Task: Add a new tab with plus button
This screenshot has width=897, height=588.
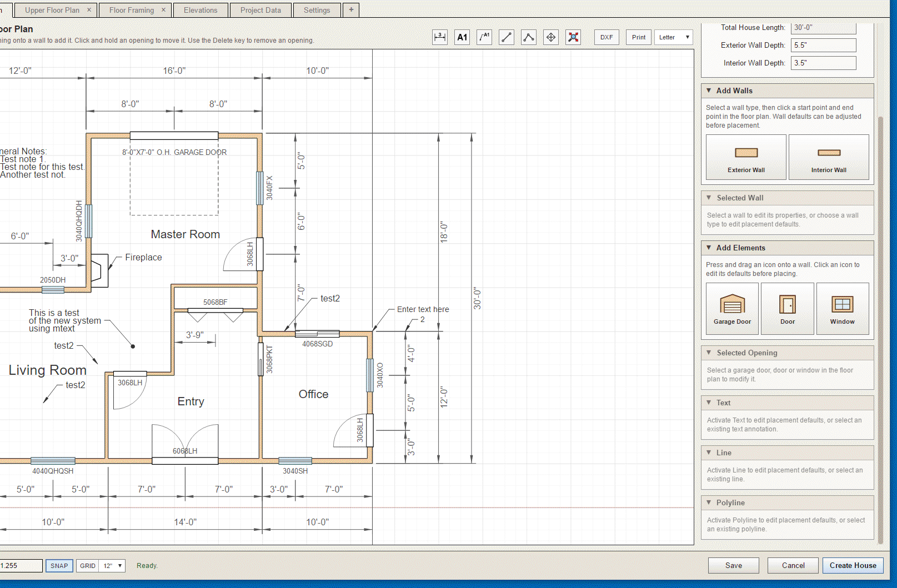Action: point(351,9)
